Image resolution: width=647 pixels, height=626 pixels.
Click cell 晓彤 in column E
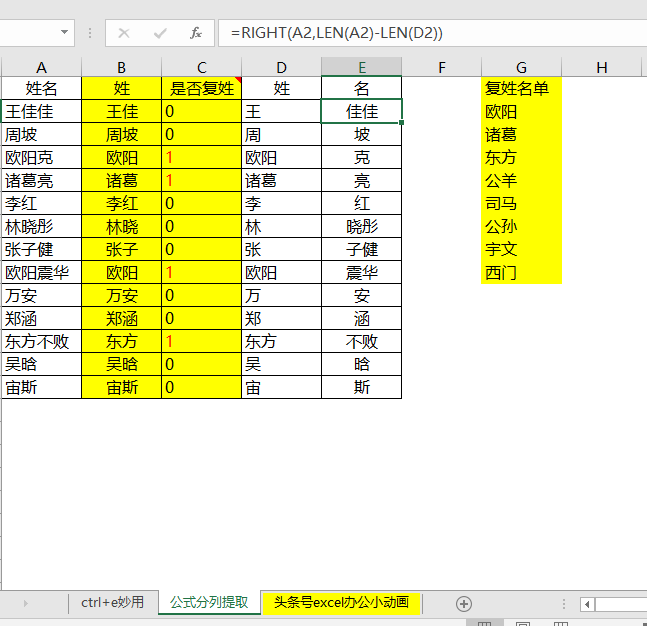pos(361,226)
